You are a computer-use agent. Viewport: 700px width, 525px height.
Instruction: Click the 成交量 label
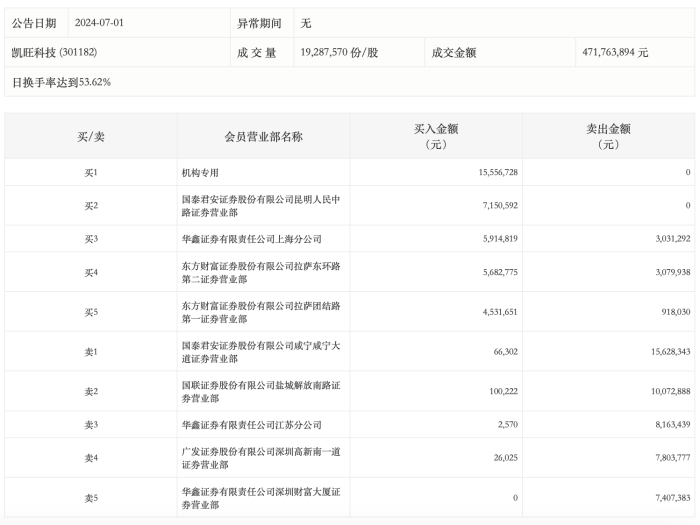[x=256, y=53]
